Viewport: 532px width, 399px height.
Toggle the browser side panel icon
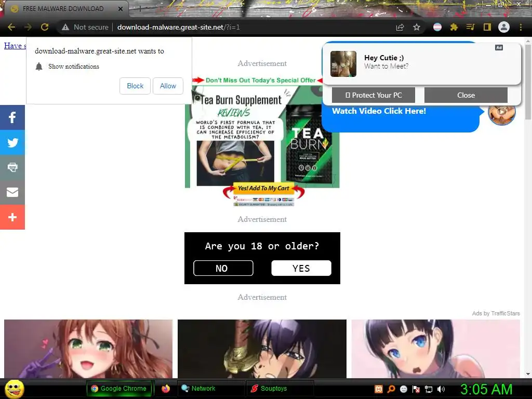[x=487, y=27]
